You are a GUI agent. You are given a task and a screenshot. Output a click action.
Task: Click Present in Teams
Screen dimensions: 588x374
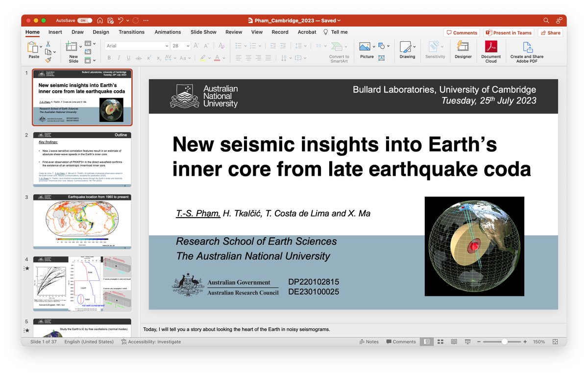click(509, 33)
